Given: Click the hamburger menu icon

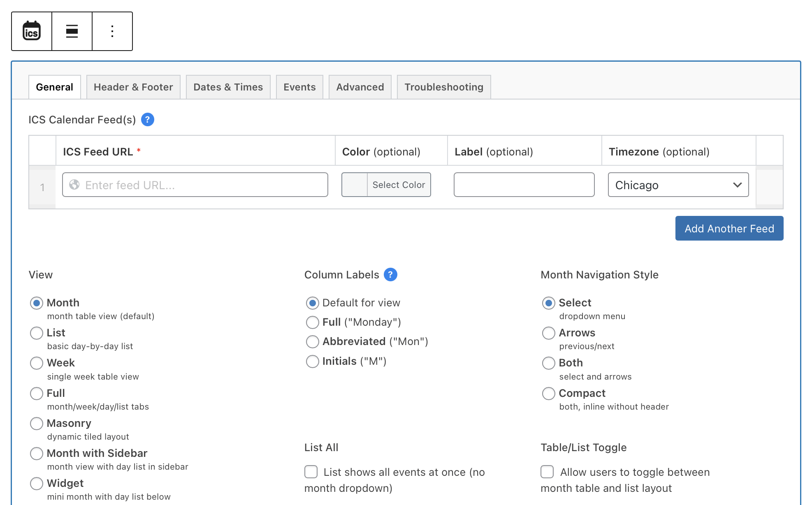Looking at the screenshot, I should click(x=72, y=30).
